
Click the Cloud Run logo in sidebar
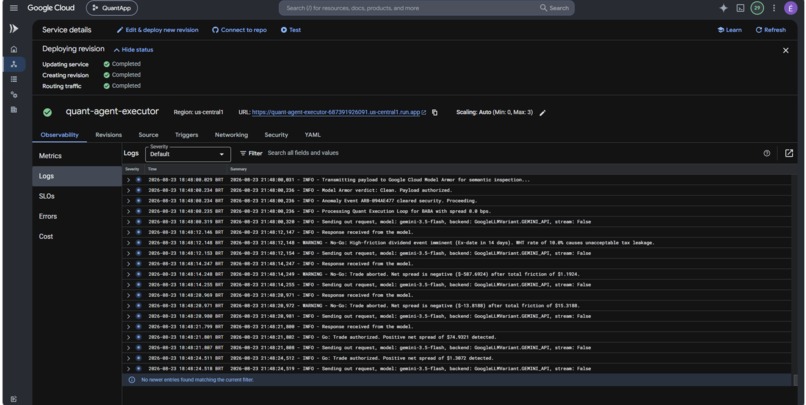point(14,29)
